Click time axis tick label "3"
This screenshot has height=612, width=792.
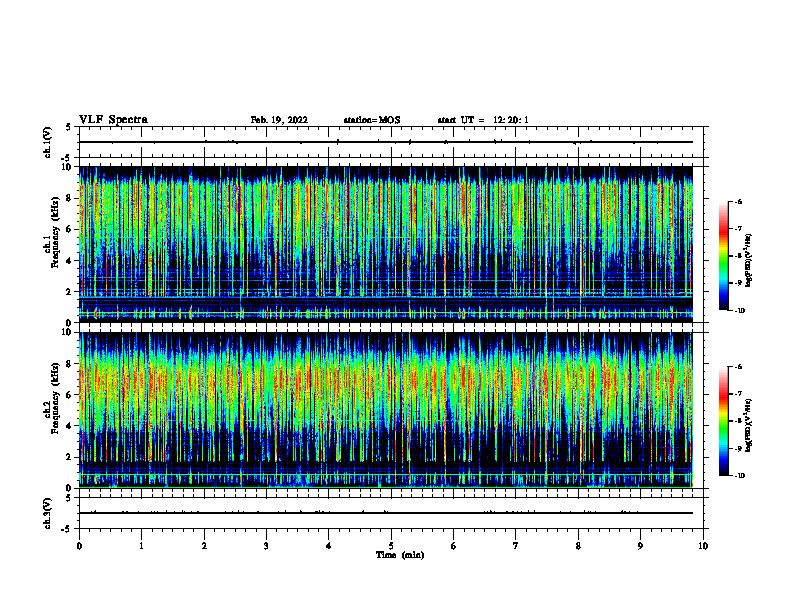[x=266, y=546]
